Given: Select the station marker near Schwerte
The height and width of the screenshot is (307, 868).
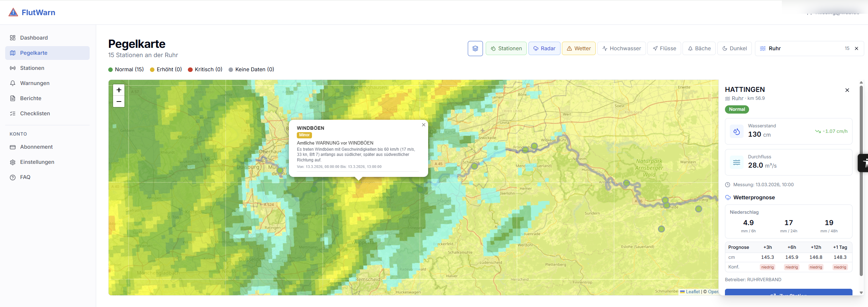Looking at the screenshot, I should pyautogui.click(x=475, y=167).
